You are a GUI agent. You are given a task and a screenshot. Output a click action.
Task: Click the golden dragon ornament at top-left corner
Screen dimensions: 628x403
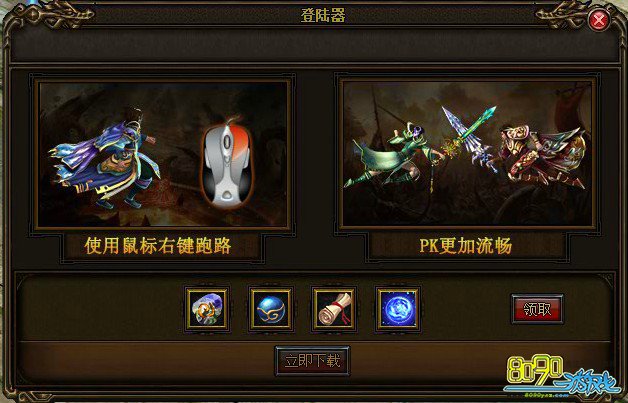pyautogui.click(x=54, y=16)
